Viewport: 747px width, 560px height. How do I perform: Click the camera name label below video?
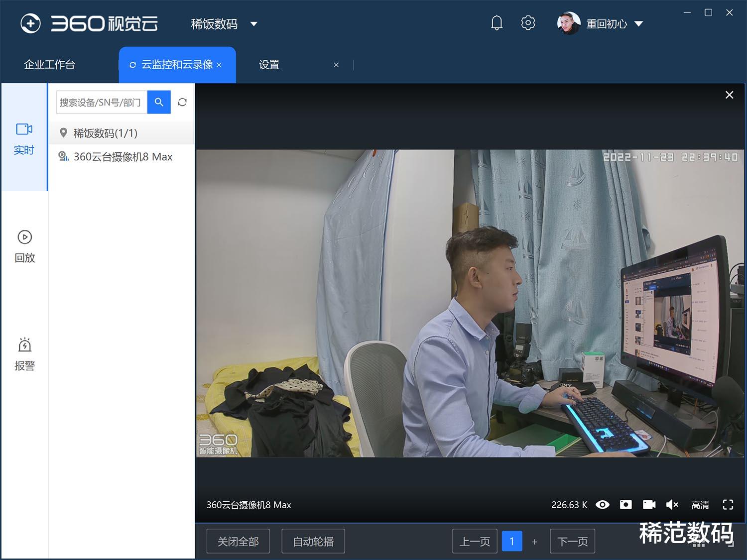coord(249,505)
